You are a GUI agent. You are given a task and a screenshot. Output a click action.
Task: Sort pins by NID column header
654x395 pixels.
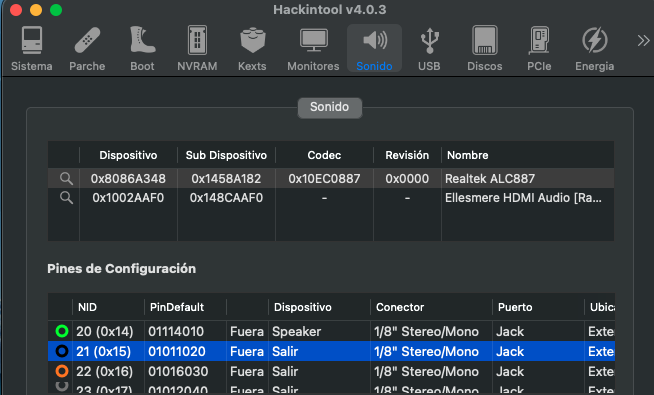pos(108,307)
